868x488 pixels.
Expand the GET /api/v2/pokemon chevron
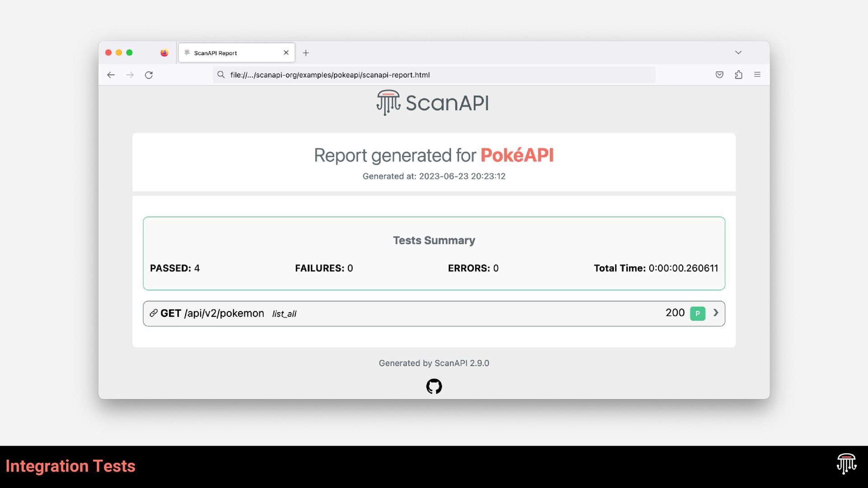point(716,313)
